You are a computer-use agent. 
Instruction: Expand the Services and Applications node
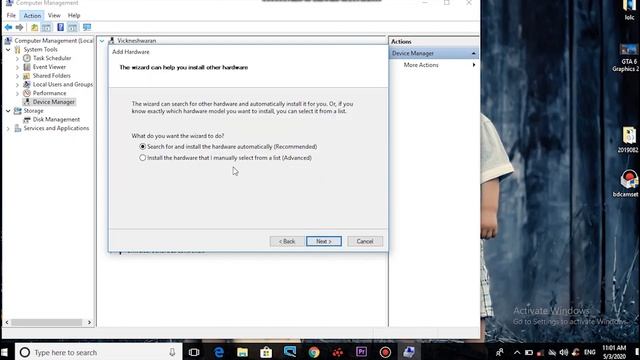(x=8, y=129)
